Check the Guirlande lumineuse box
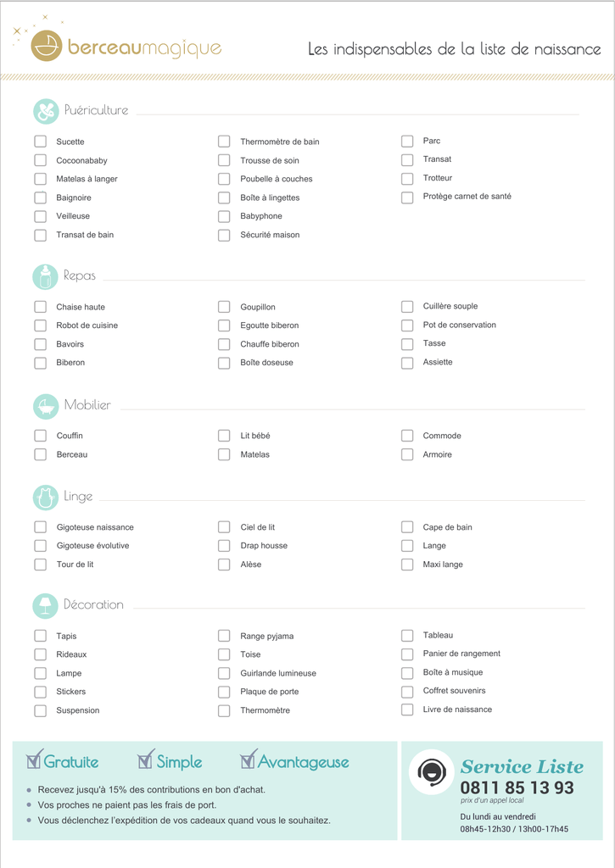 (224, 673)
